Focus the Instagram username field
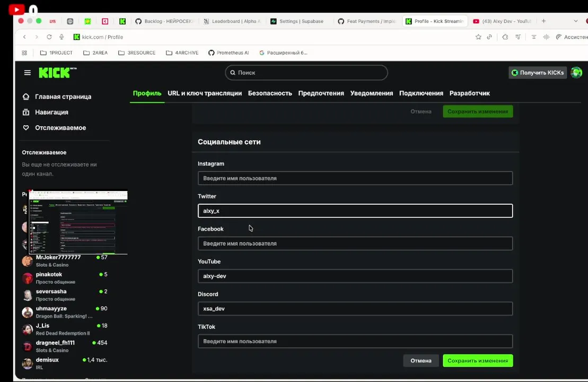 [x=355, y=178]
